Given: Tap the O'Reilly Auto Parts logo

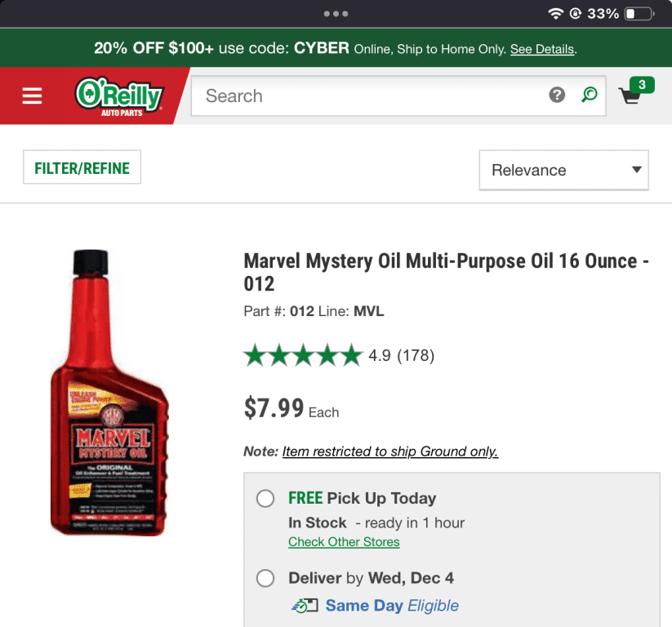Looking at the screenshot, I should 119,96.
